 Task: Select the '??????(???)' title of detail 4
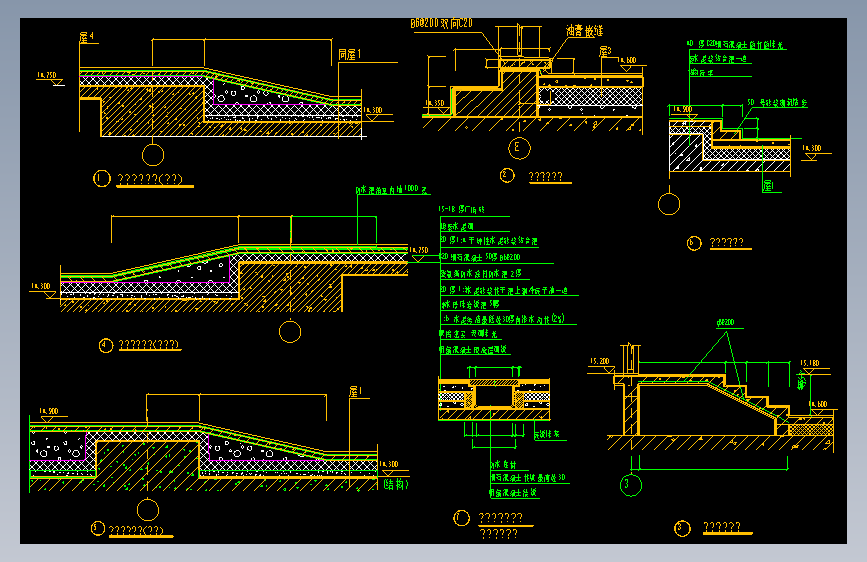[149, 345]
